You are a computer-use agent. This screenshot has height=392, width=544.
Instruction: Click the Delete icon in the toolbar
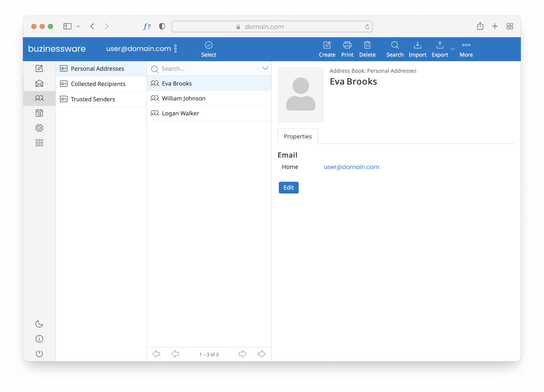[x=367, y=49]
